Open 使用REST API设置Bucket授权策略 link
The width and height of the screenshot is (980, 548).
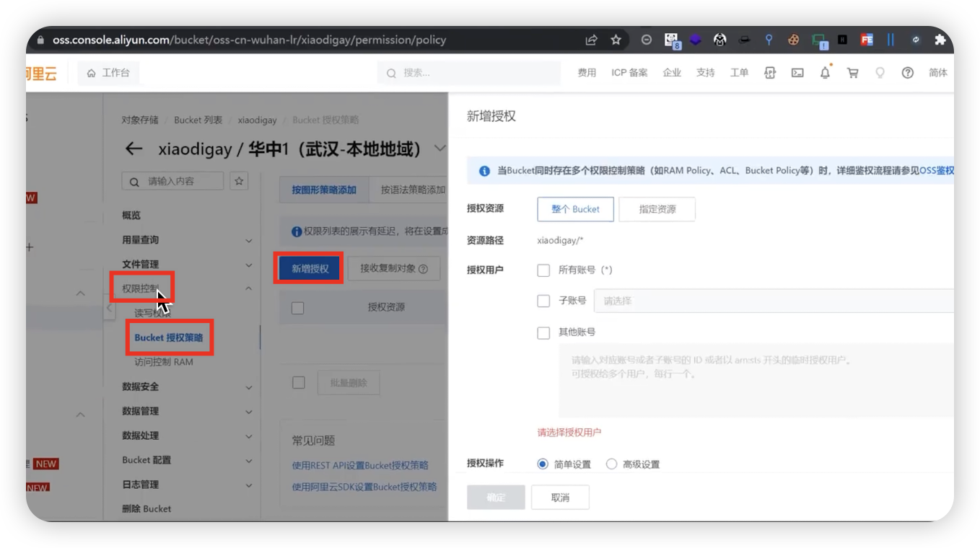coord(360,465)
